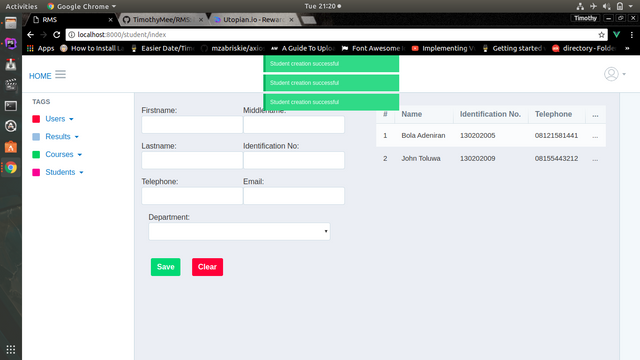Click the red Clear button
640x360 pixels.
point(207,267)
